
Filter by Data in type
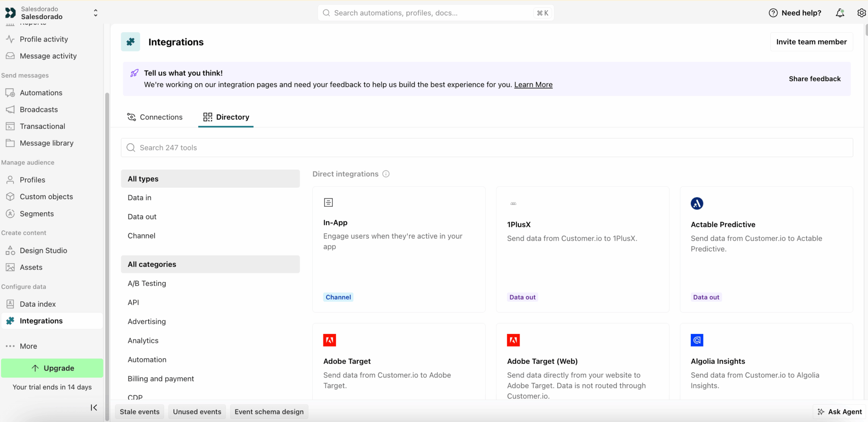[x=210, y=197]
